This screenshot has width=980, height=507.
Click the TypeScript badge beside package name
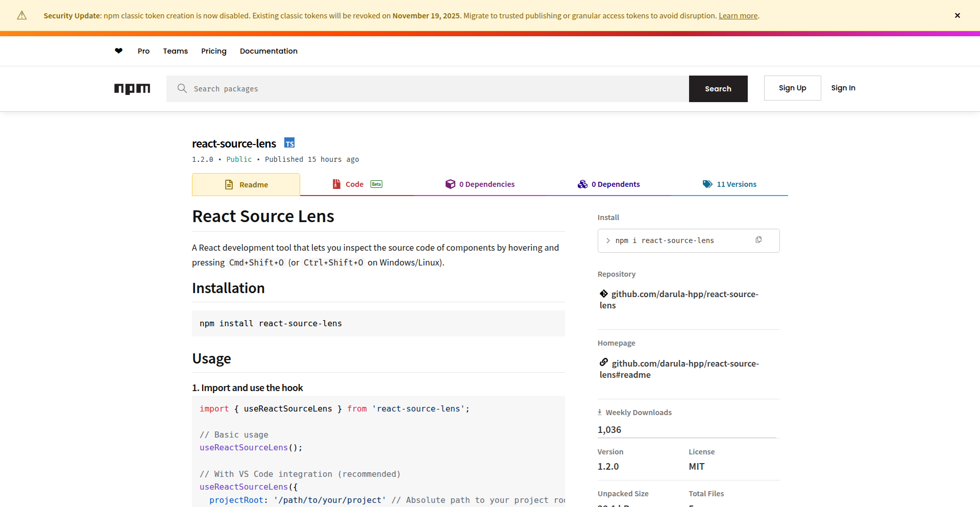coord(289,143)
